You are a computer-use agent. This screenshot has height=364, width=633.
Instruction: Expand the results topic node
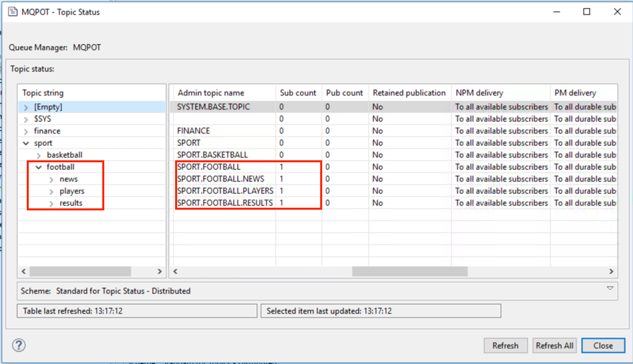coord(51,204)
